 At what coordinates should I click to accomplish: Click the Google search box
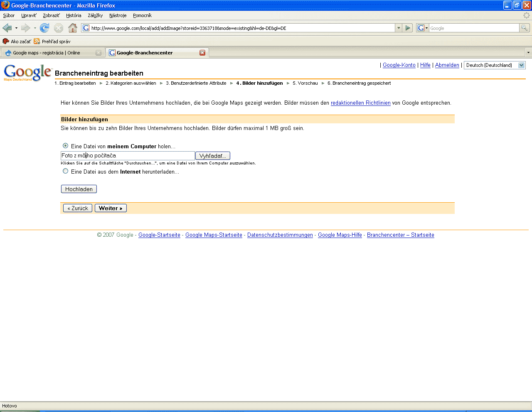coord(474,28)
